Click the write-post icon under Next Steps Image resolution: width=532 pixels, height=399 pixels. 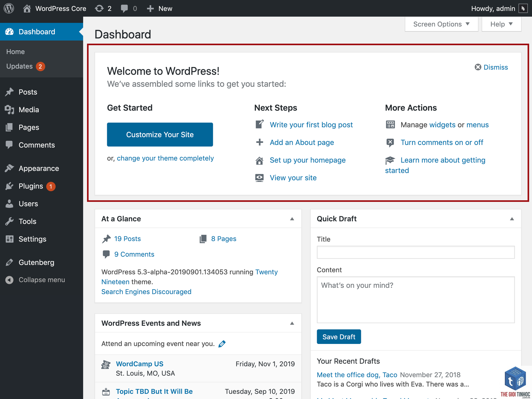260,124
